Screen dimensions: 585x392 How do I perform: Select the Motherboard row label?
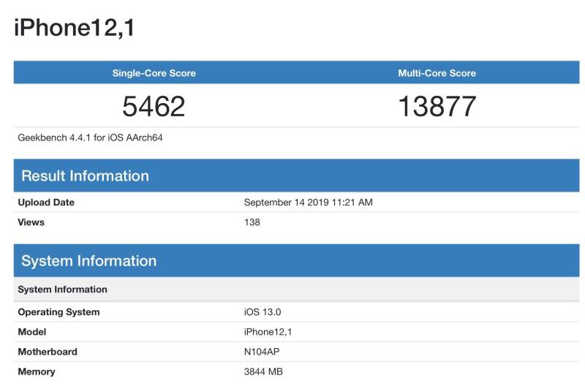(48, 352)
